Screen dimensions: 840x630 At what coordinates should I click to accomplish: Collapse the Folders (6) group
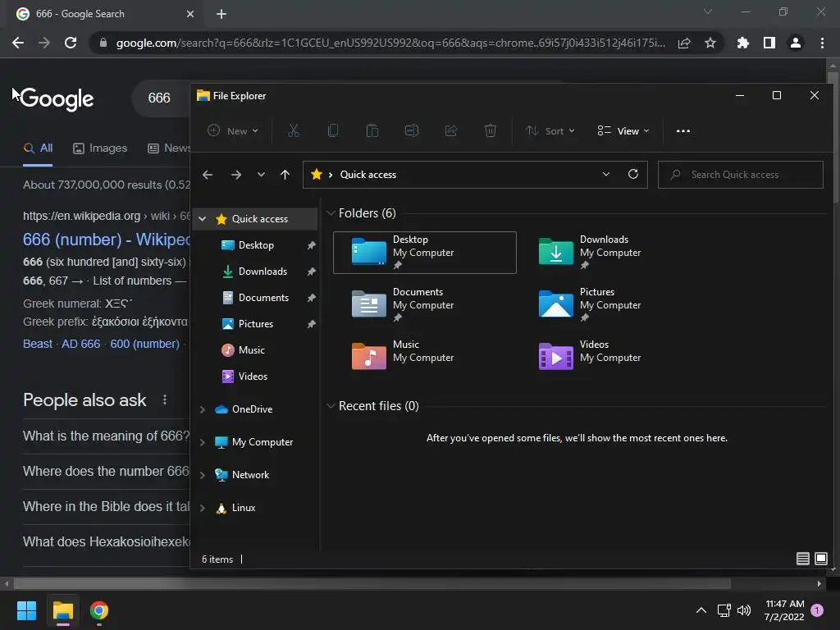point(331,213)
